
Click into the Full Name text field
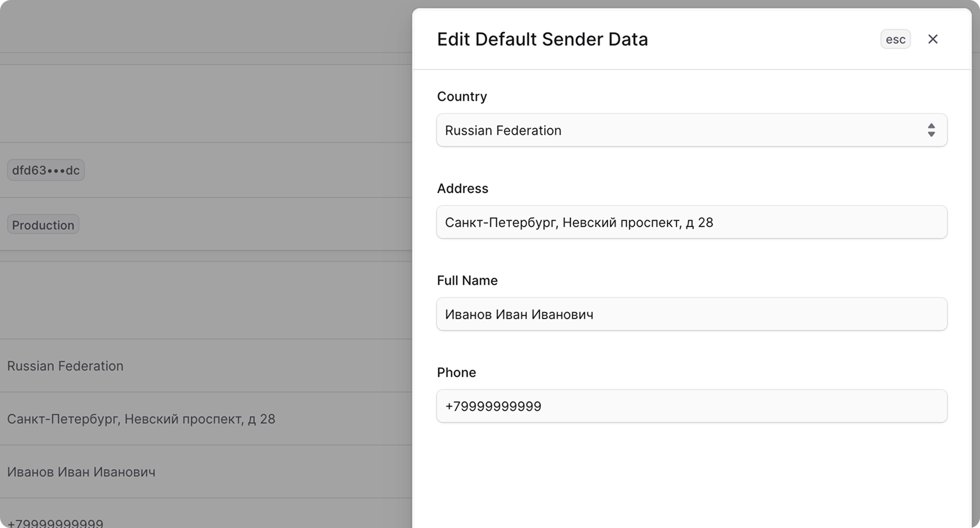click(x=691, y=314)
